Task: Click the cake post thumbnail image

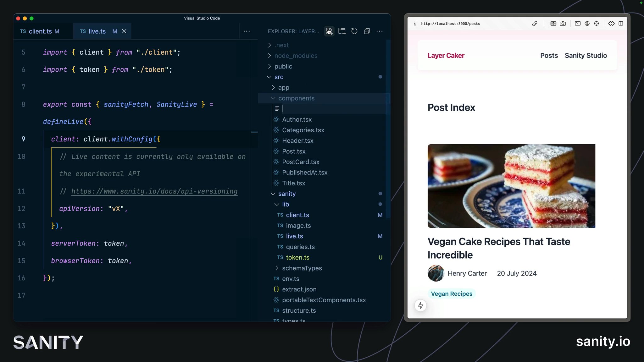Action: coord(511,186)
